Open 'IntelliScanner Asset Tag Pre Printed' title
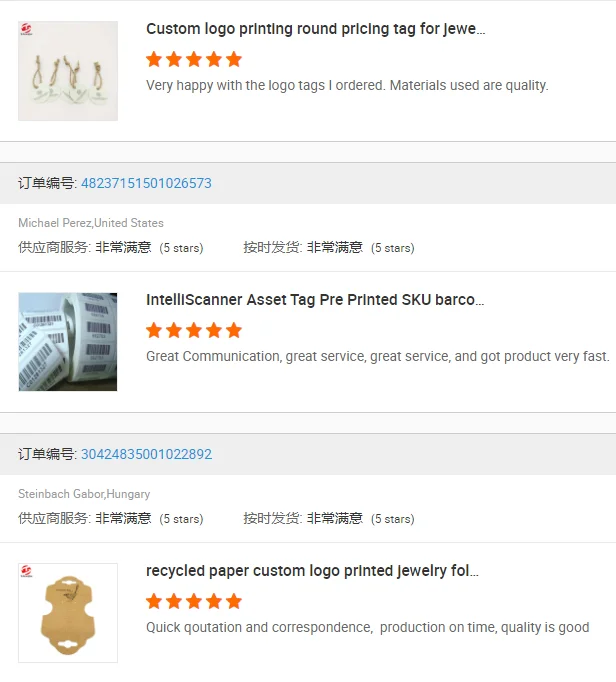 pyautogui.click(x=315, y=300)
